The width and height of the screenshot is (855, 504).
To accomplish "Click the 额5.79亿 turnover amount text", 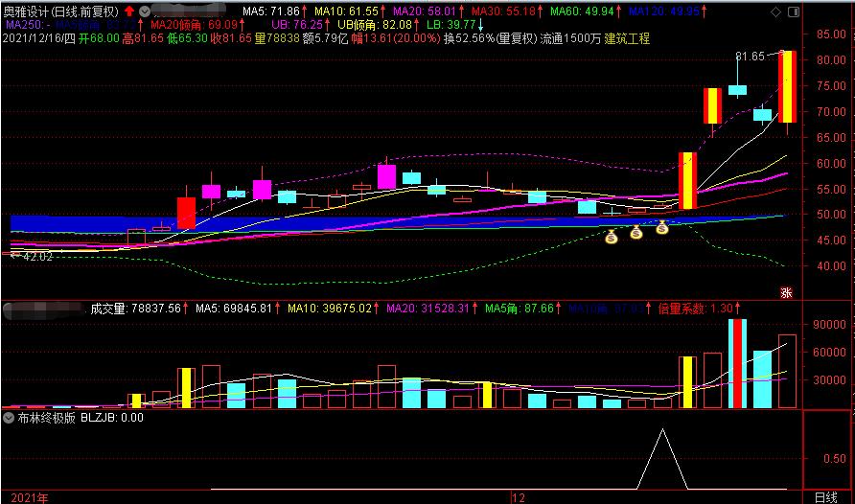I will [x=325, y=38].
